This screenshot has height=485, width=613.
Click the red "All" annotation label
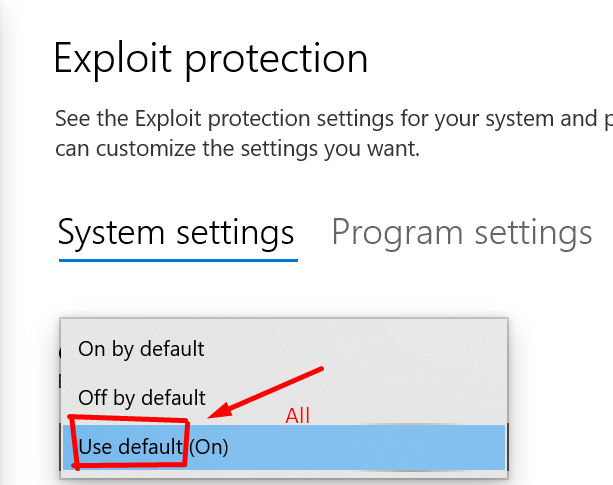[x=298, y=415]
